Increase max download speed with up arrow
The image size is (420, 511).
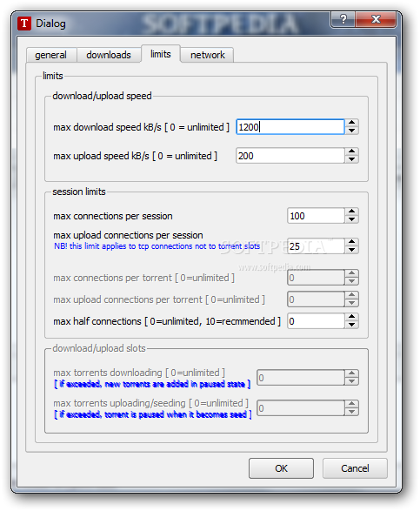pyautogui.click(x=351, y=123)
